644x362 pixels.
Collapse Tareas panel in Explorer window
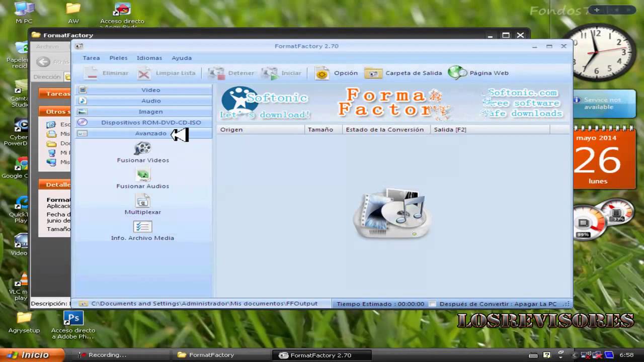coord(55,94)
